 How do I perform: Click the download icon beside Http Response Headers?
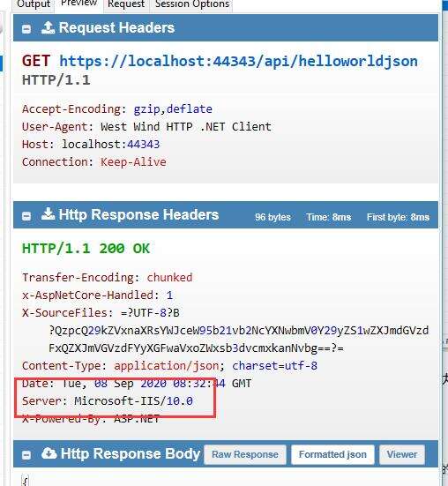pos(48,214)
